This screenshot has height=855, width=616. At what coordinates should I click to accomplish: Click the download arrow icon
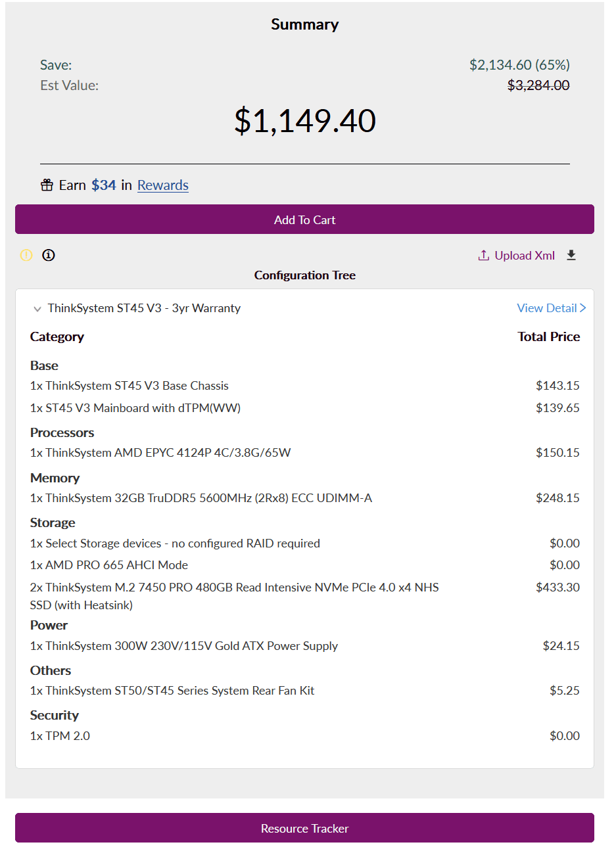tap(571, 255)
